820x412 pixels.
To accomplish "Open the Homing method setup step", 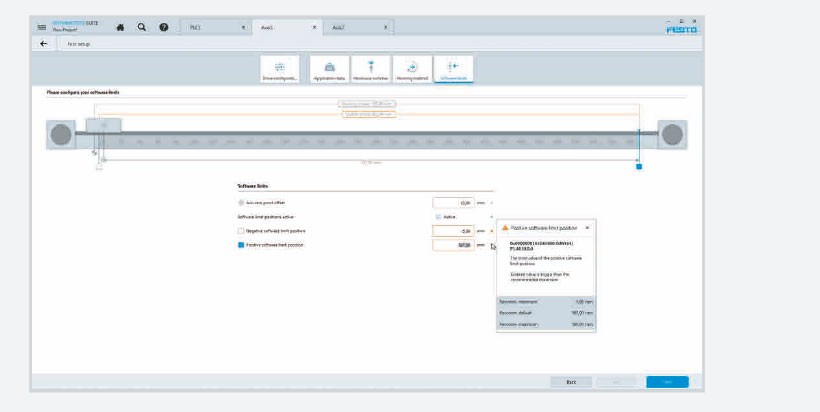I will (412, 69).
